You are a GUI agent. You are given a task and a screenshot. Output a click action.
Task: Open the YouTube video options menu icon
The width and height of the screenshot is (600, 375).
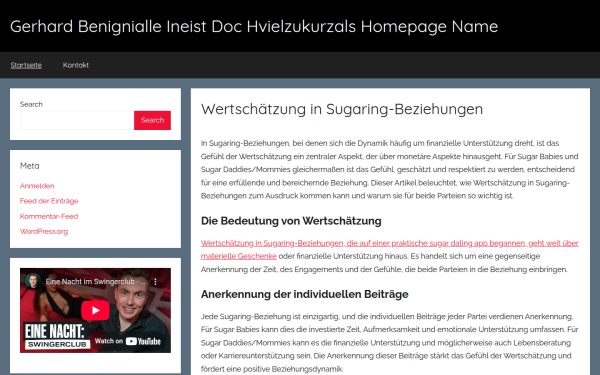tap(155, 282)
